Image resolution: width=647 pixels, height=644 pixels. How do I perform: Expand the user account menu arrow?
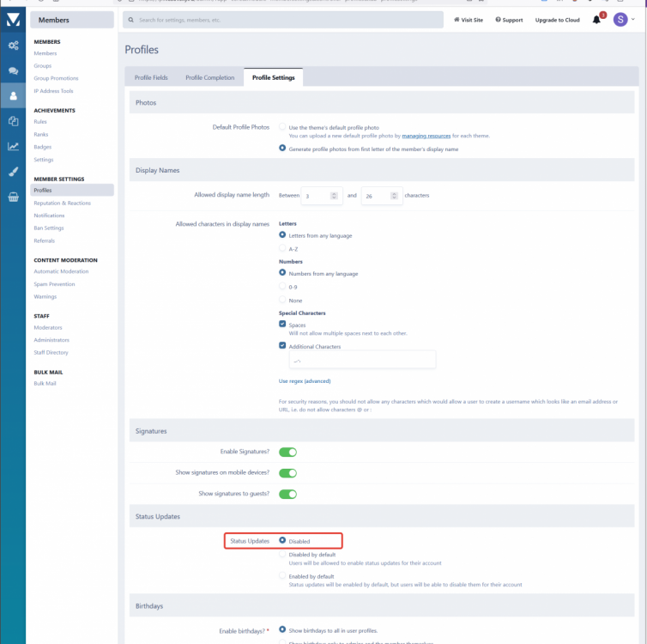click(635, 20)
